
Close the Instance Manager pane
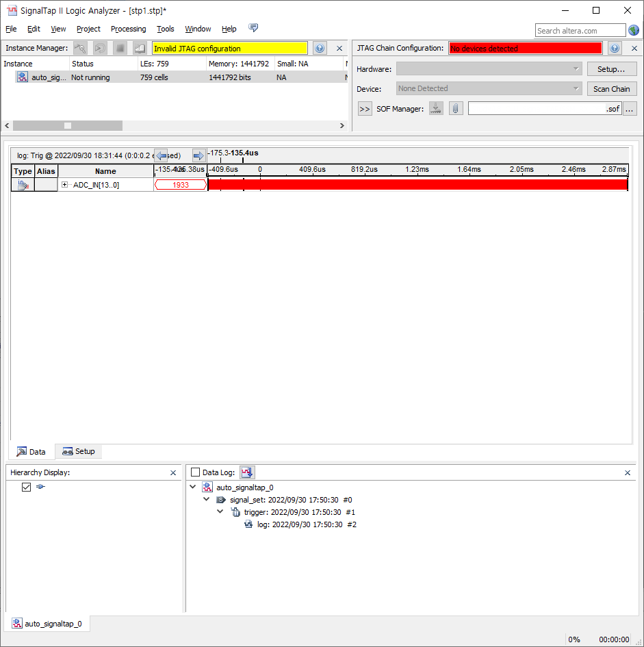(x=339, y=49)
